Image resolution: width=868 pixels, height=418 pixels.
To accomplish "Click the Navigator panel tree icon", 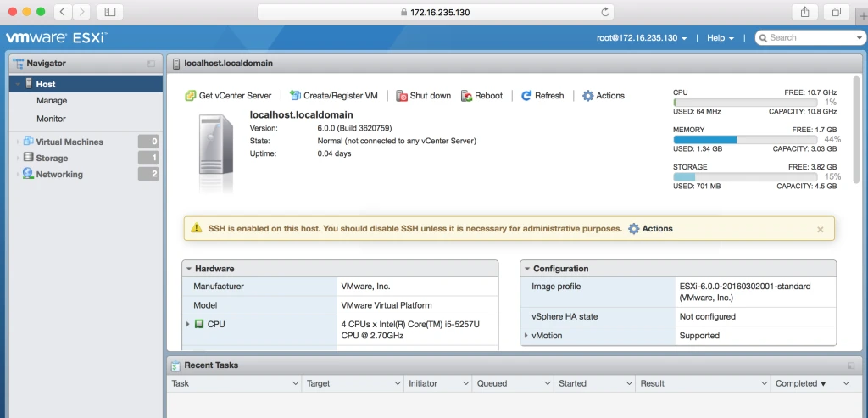I will [x=19, y=63].
